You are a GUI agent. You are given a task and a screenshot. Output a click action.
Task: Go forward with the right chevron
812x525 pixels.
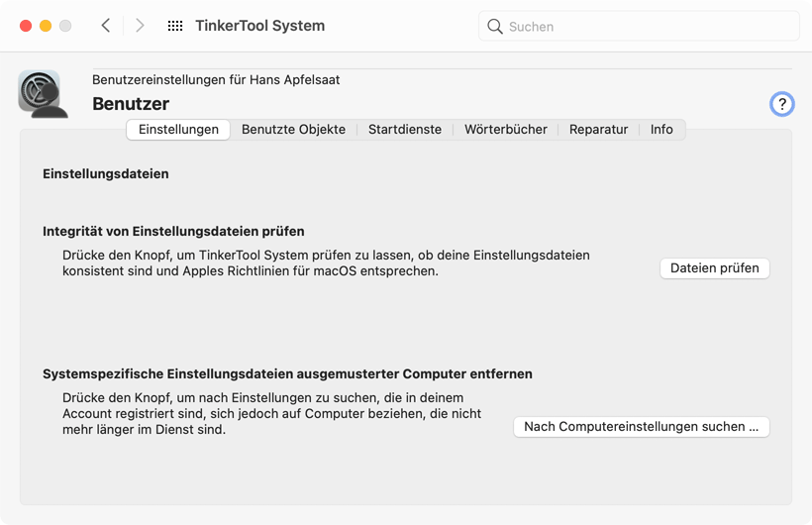click(x=140, y=26)
